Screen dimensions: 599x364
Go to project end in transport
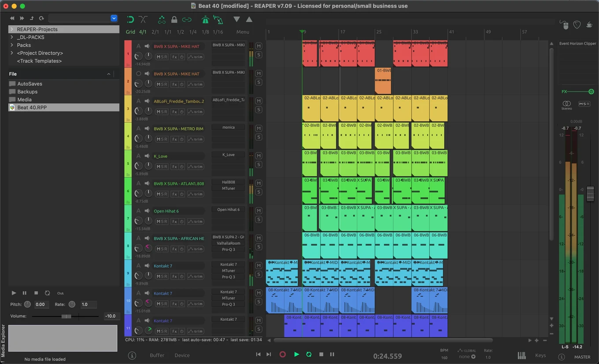269,354
